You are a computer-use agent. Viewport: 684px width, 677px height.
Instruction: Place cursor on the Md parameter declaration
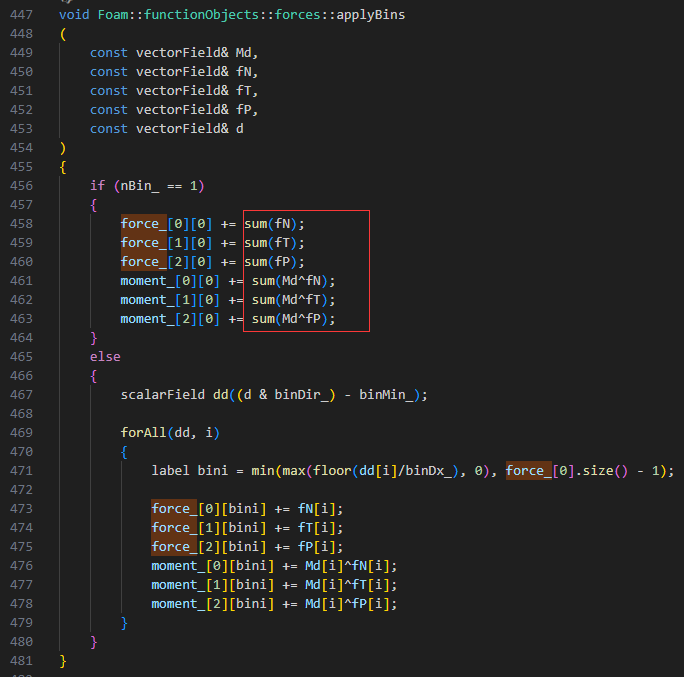point(247,52)
